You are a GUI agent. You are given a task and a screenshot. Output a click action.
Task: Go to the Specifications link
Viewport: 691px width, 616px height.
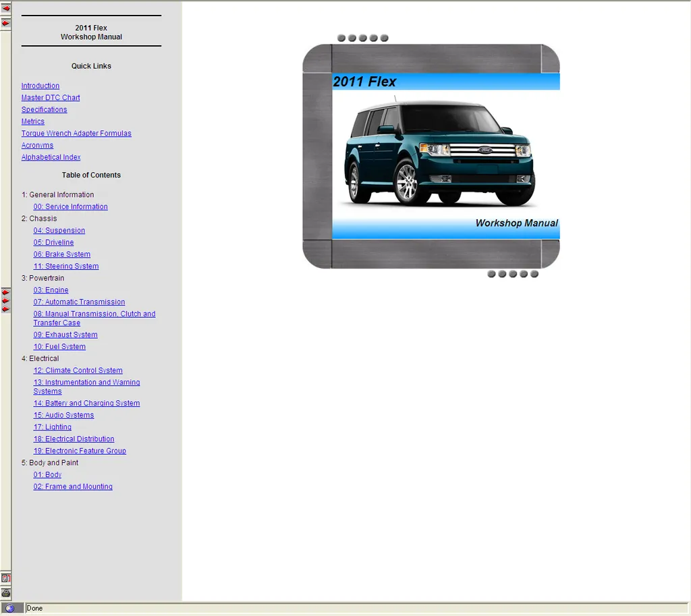click(44, 109)
